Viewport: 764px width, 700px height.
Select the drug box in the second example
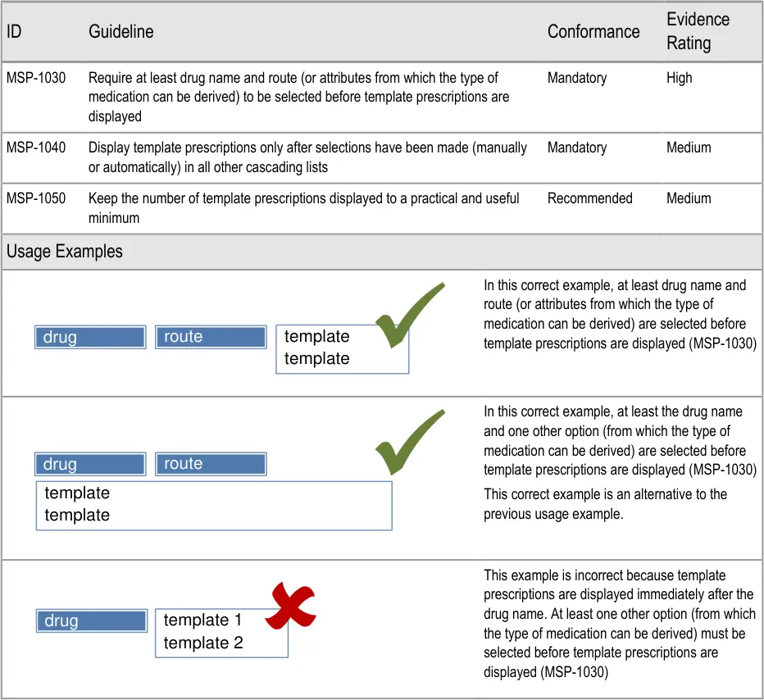pyautogui.click(x=90, y=464)
